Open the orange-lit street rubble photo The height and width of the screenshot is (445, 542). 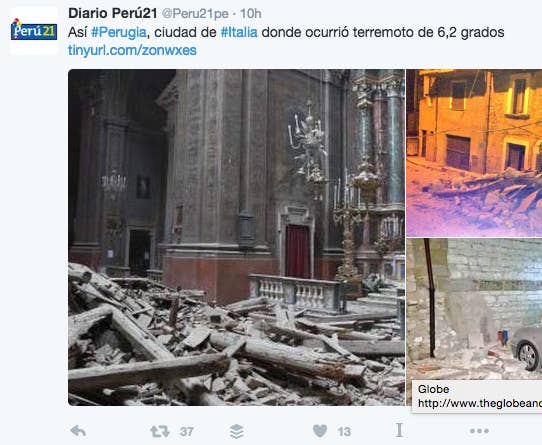474,153
